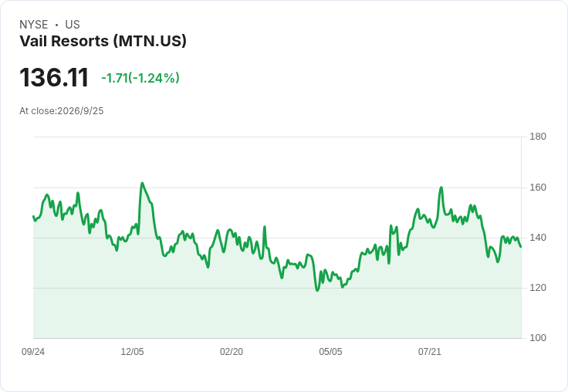Click the 120 price axis label
The width and height of the screenshot is (568, 392).
538,288
